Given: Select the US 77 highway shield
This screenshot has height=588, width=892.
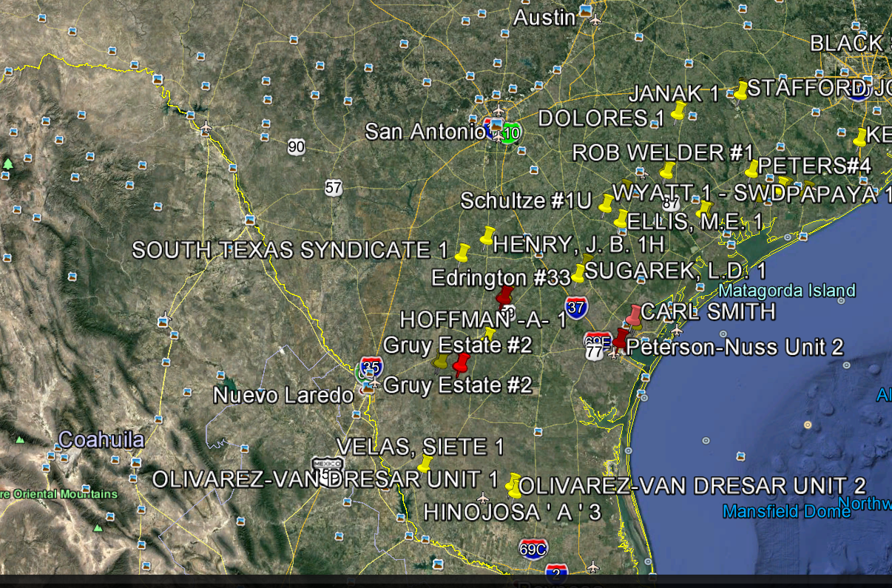Looking at the screenshot, I should [595, 353].
